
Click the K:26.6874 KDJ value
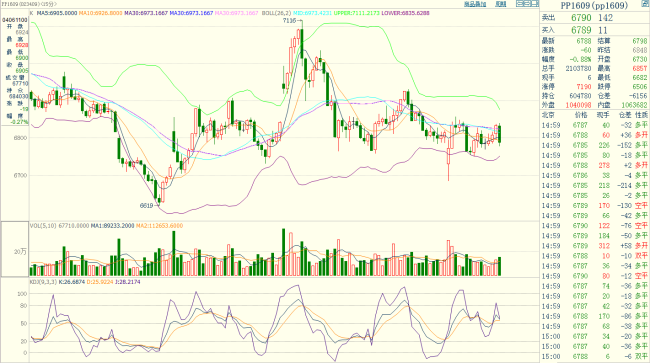tap(72, 282)
